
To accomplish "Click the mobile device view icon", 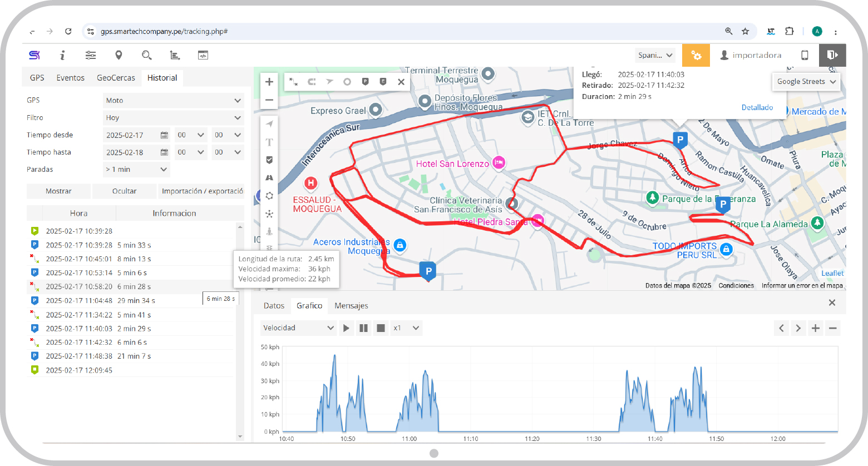I will 805,55.
